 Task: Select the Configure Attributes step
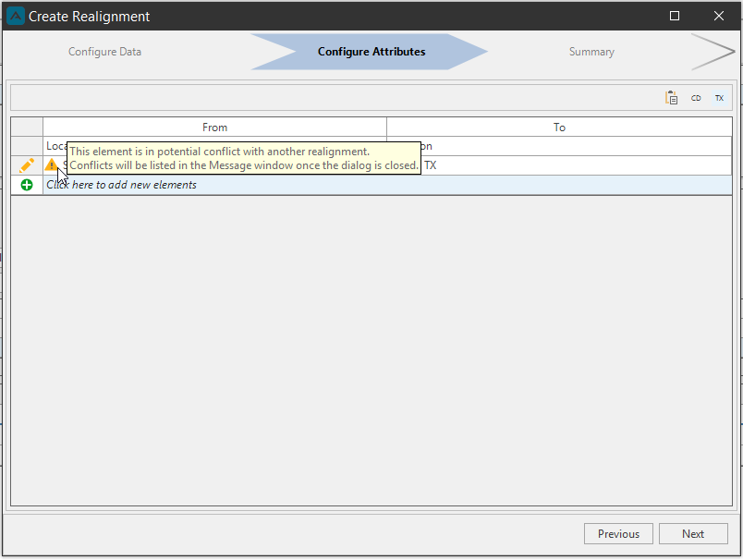tap(371, 52)
